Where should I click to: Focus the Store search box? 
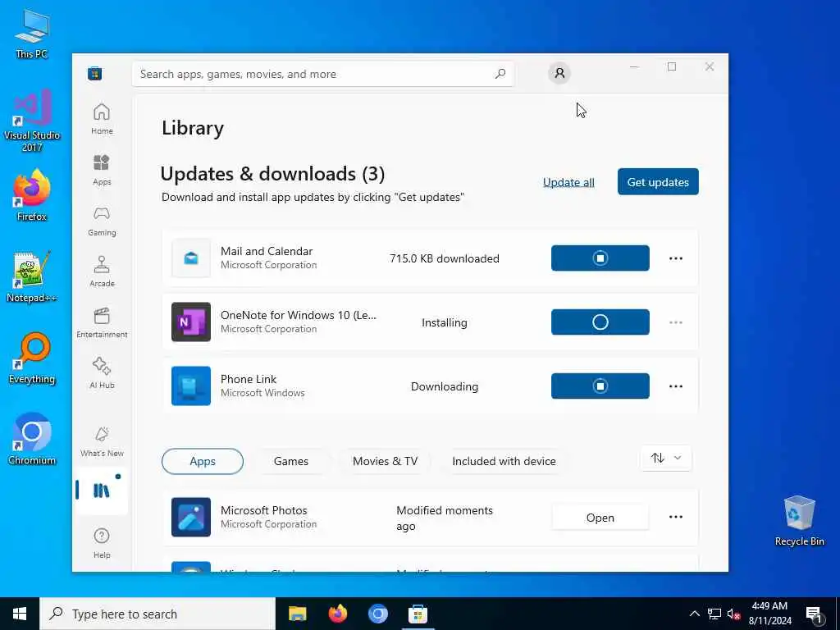click(x=323, y=74)
